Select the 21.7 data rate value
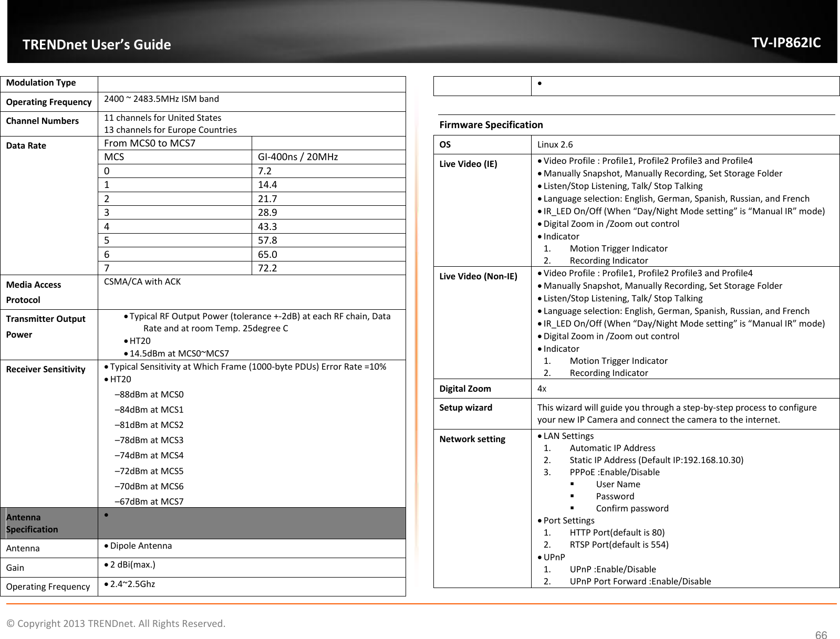 [x=267, y=198]
